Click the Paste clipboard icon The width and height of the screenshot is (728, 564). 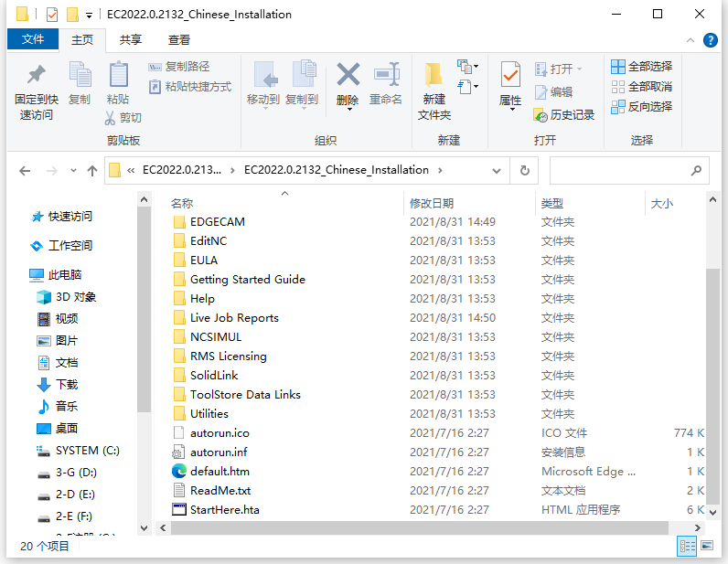(118, 74)
